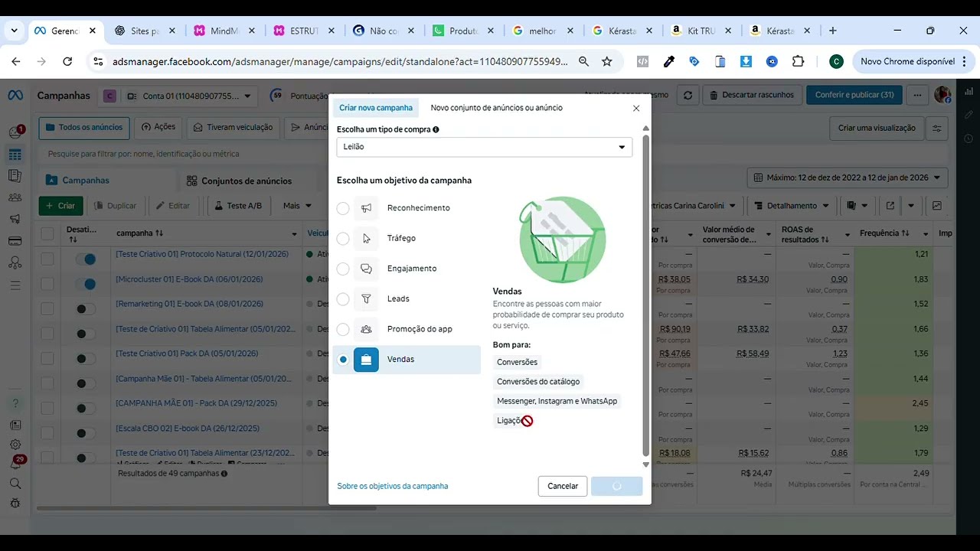
Task: Click the export share icon in toolbar
Action: (890, 206)
